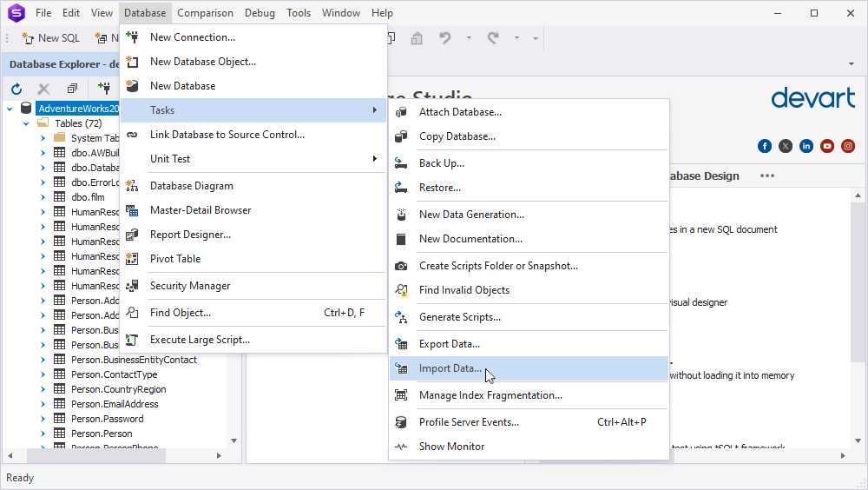Click the Find Invalid Objects icon
This screenshot has height=490, width=868.
401,290
